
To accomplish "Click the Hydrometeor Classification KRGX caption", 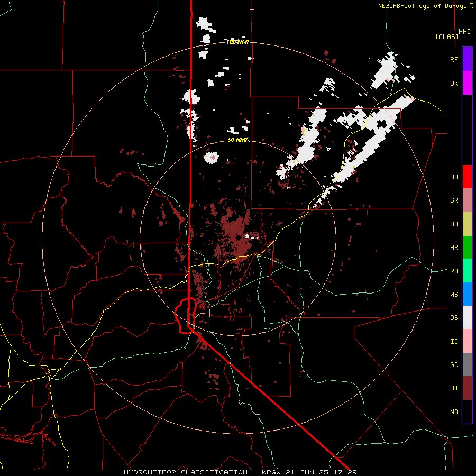I will 240,472.
